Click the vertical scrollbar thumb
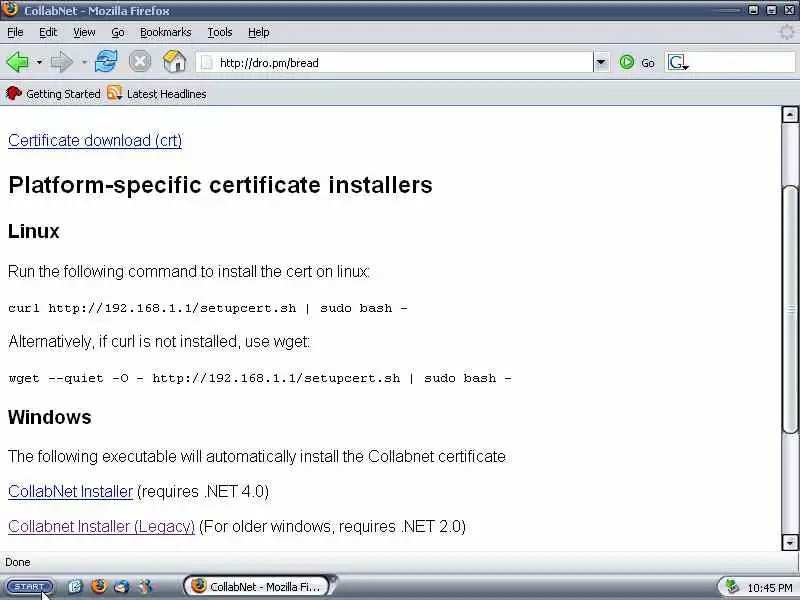 pyautogui.click(x=791, y=309)
